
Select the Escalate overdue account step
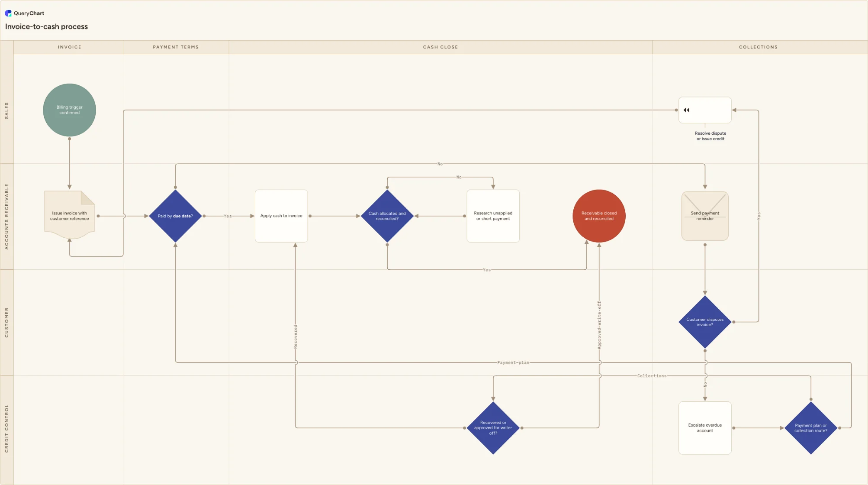tap(705, 428)
